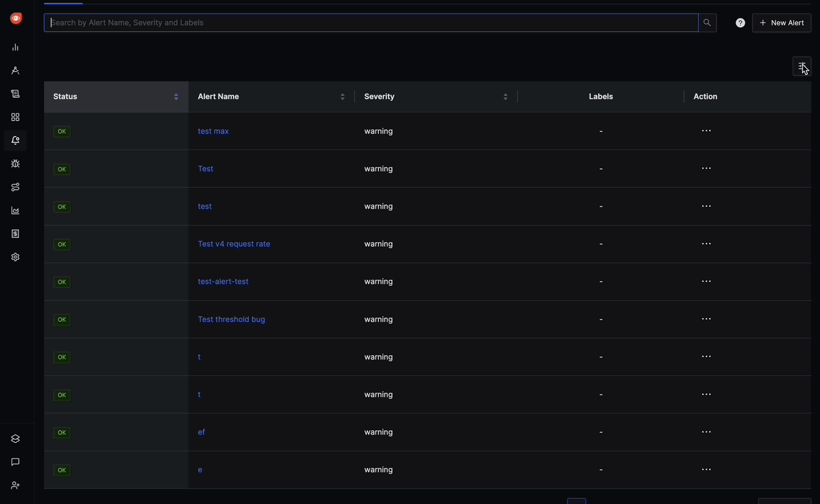Viewport: 820px width, 504px height.
Task: Open the Support chat bubble icon
Action: pos(16,462)
